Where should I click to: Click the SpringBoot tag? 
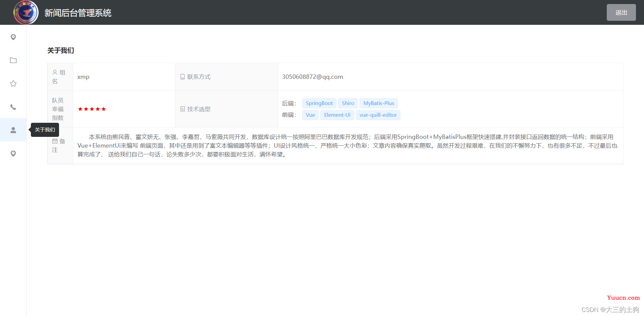coord(319,103)
